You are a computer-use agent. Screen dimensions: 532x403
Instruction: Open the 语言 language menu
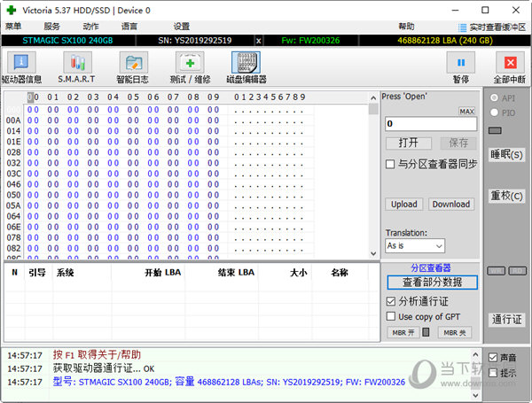(x=129, y=27)
